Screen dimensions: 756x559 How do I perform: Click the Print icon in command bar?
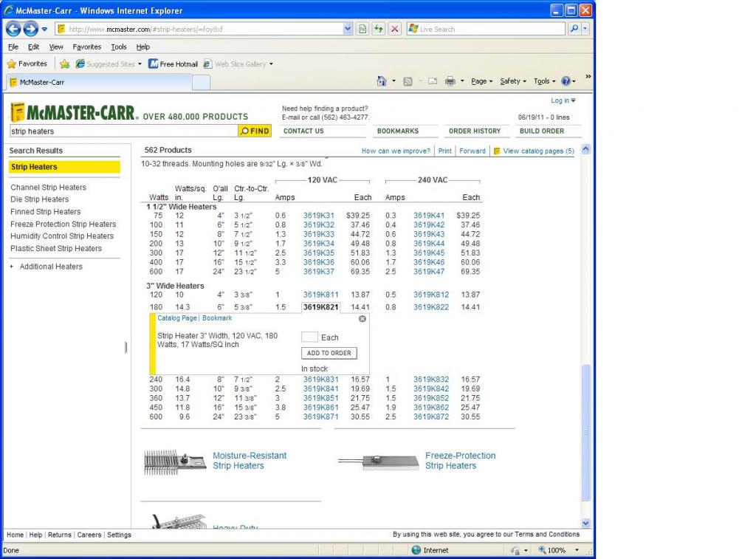coord(450,81)
